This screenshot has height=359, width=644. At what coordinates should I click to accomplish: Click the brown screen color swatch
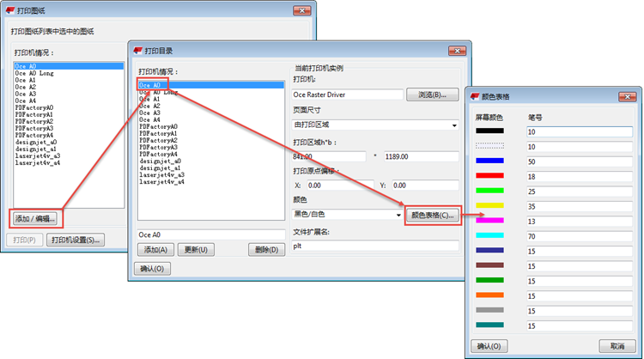(x=489, y=265)
